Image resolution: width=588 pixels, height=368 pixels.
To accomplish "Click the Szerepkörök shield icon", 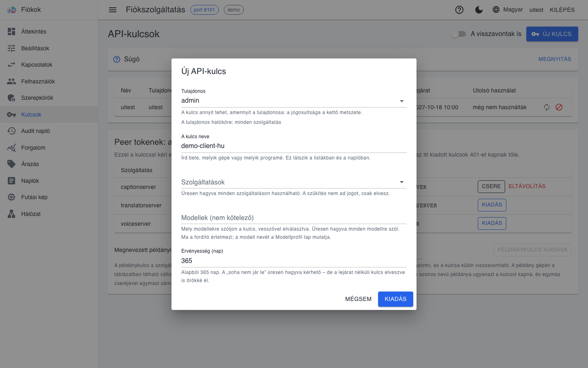I will click(x=11, y=98).
